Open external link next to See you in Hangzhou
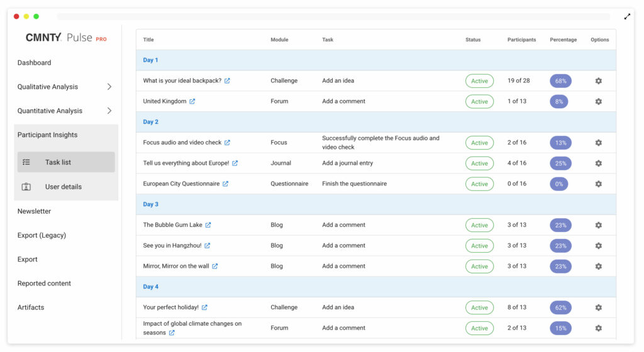Image resolution: width=644 pixels, height=352 pixels. [208, 245]
